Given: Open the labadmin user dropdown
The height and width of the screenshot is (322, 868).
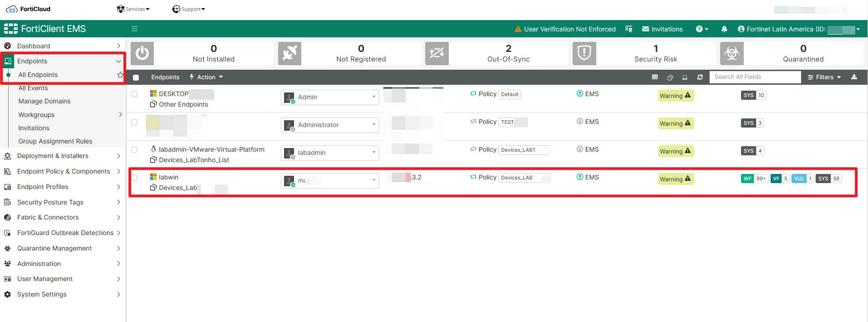Looking at the screenshot, I should (x=330, y=153).
